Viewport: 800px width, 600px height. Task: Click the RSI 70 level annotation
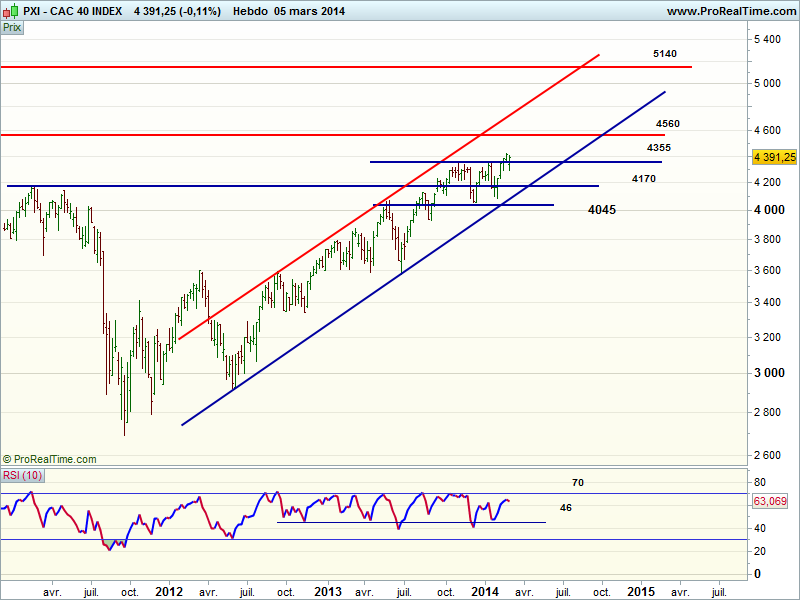[578, 482]
